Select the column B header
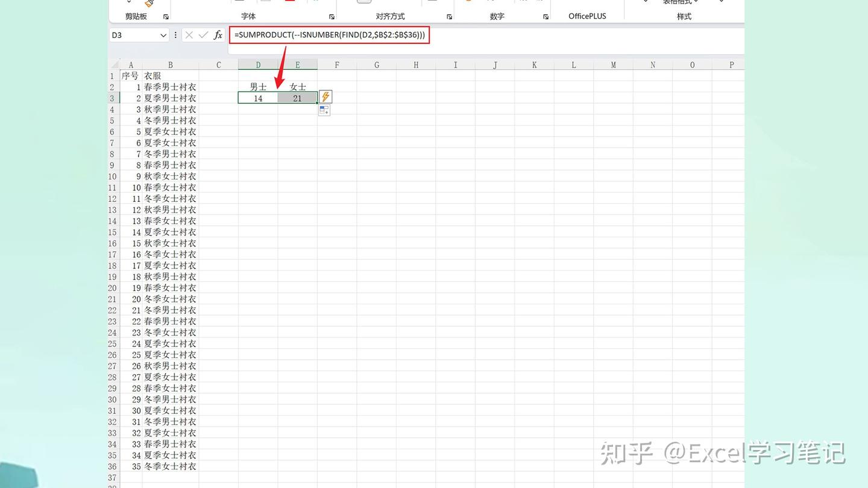868x488 pixels. pyautogui.click(x=170, y=64)
